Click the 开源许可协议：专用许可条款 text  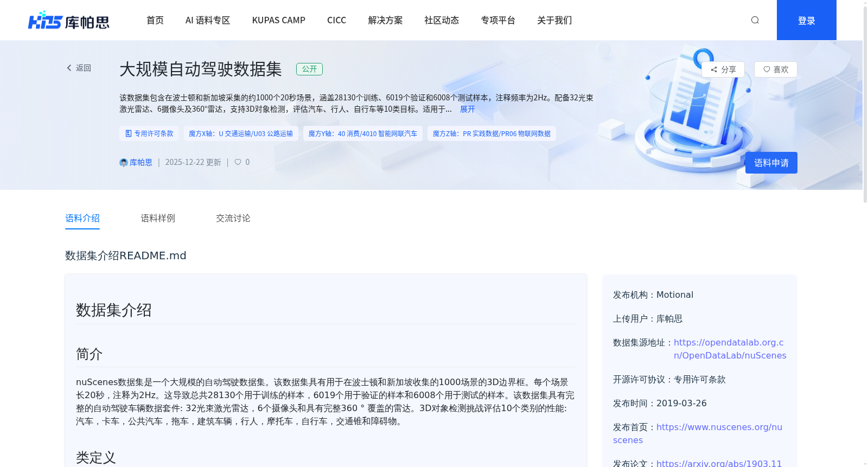coord(669,379)
